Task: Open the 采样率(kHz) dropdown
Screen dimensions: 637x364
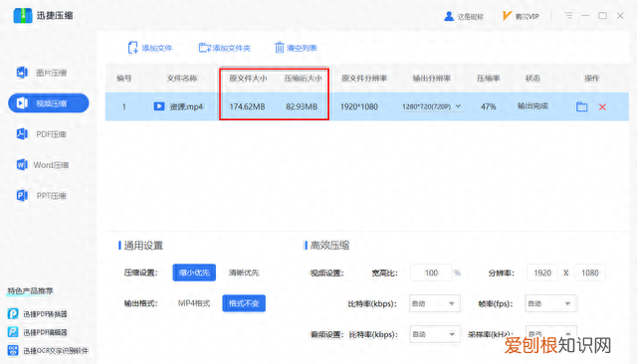Action: click(x=550, y=333)
